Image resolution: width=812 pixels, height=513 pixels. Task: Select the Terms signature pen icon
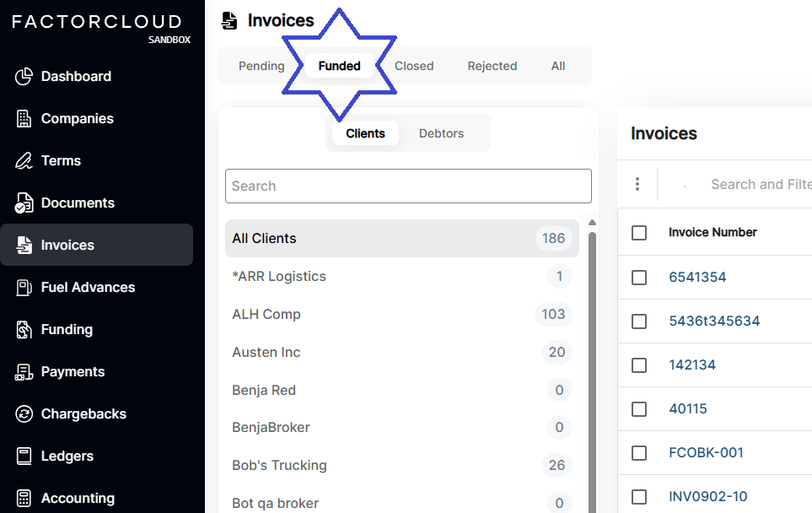24,160
